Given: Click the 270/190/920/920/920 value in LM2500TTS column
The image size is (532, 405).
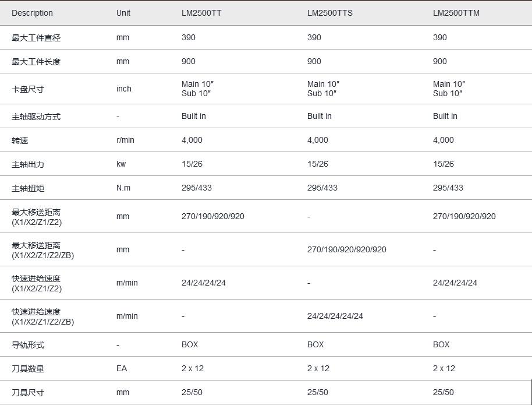Looking at the screenshot, I should click(x=346, y=249).
